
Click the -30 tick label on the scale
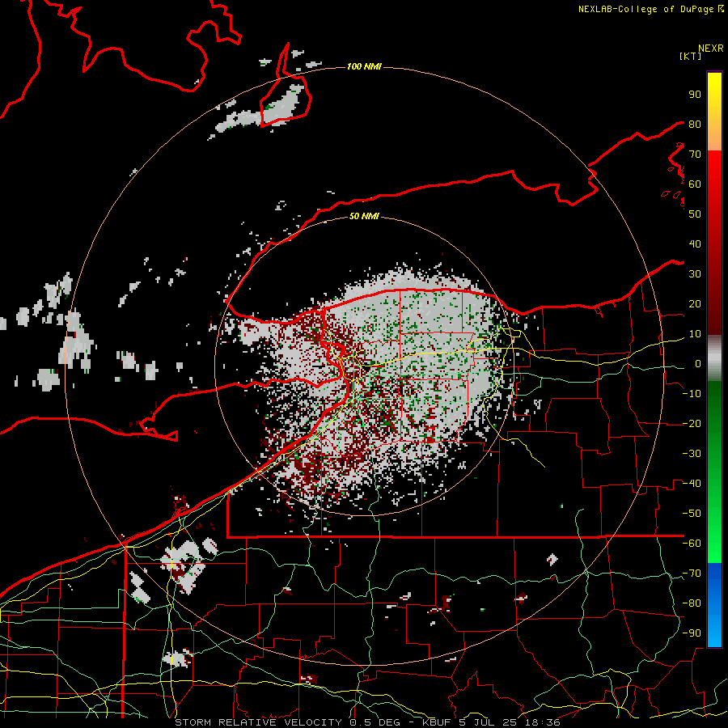click(692, 454)
